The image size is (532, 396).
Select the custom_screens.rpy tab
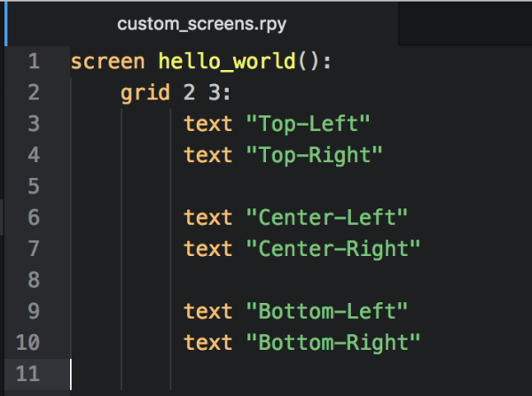[x=199, y=24]
